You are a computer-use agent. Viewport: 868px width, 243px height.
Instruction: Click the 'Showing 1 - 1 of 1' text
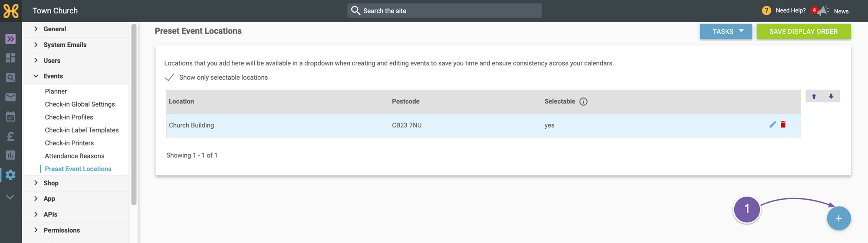point(192,156)
